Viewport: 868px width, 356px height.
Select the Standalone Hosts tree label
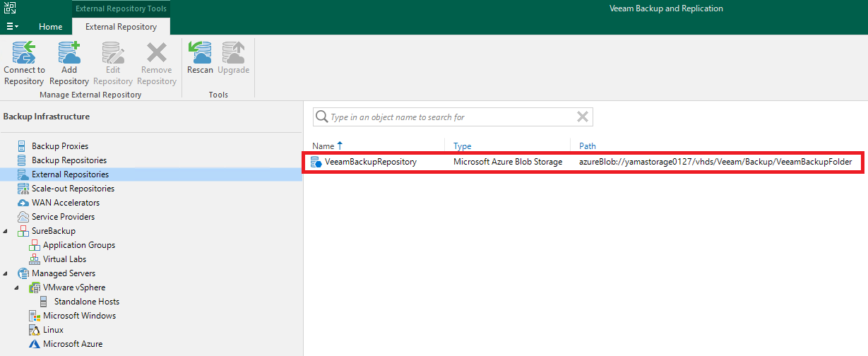(x=87, y=302)
